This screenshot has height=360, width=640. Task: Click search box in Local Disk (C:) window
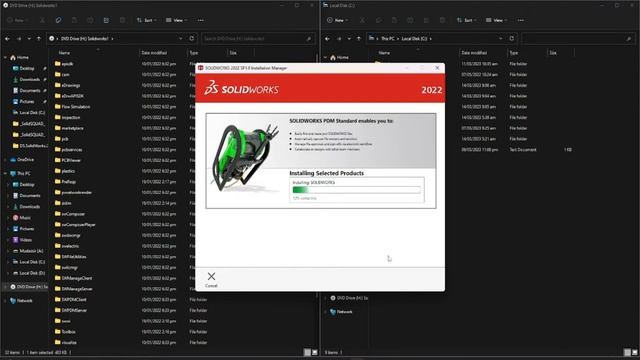coord(577,39)
